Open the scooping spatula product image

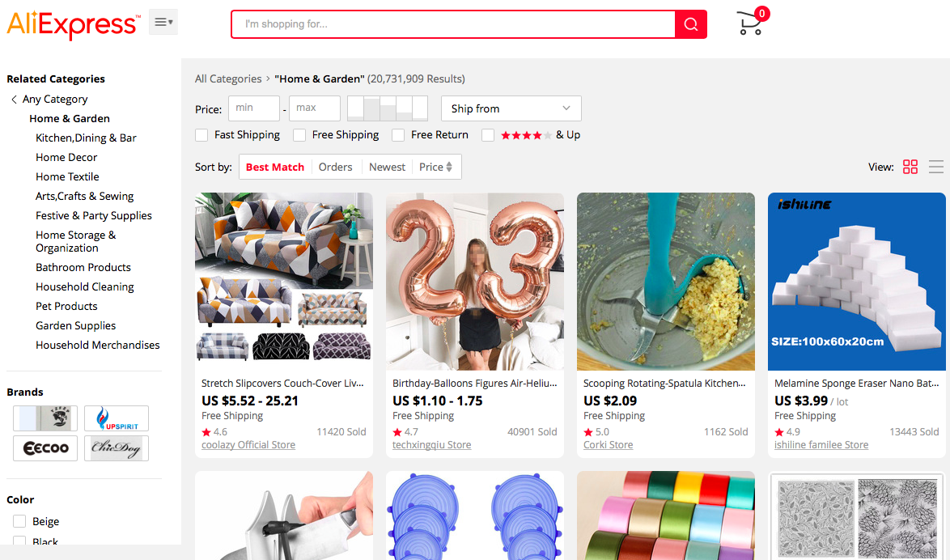click(x=666, y=281)
